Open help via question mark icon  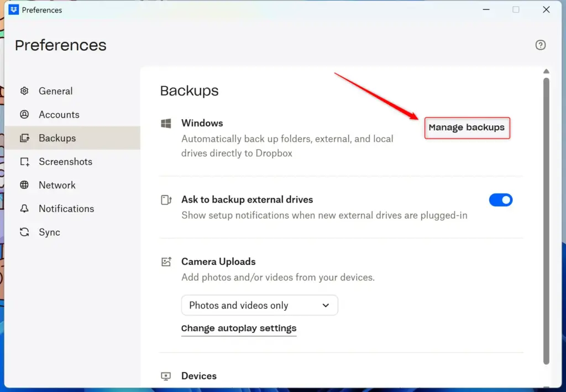click(540, 45)
